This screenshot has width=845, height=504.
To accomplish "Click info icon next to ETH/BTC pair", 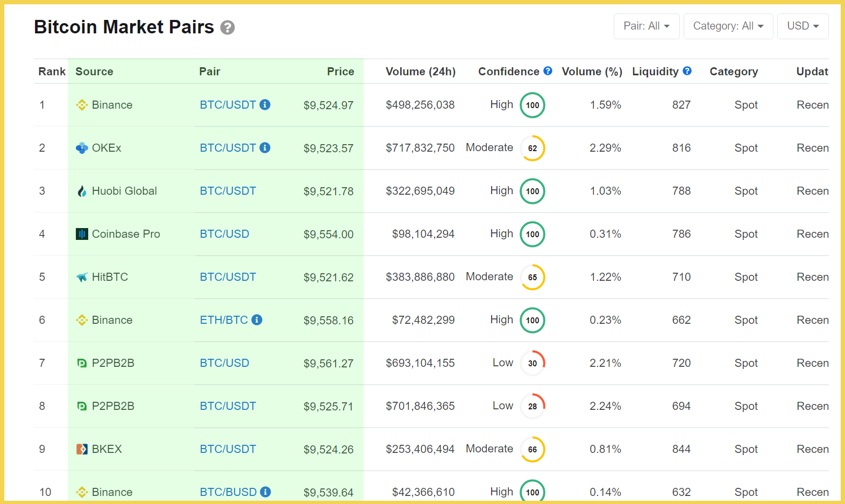I will (x=257, y=320).
